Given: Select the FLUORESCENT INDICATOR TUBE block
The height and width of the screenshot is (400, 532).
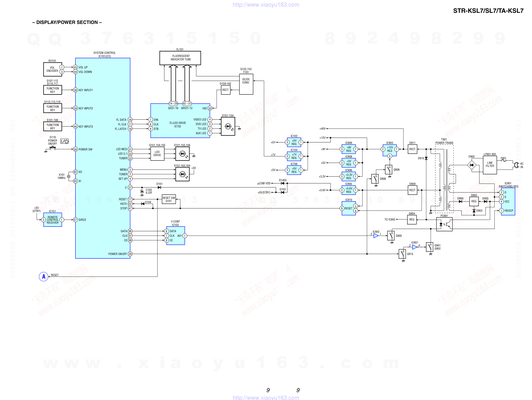Looking at the screenshot, I should (180, 58).
